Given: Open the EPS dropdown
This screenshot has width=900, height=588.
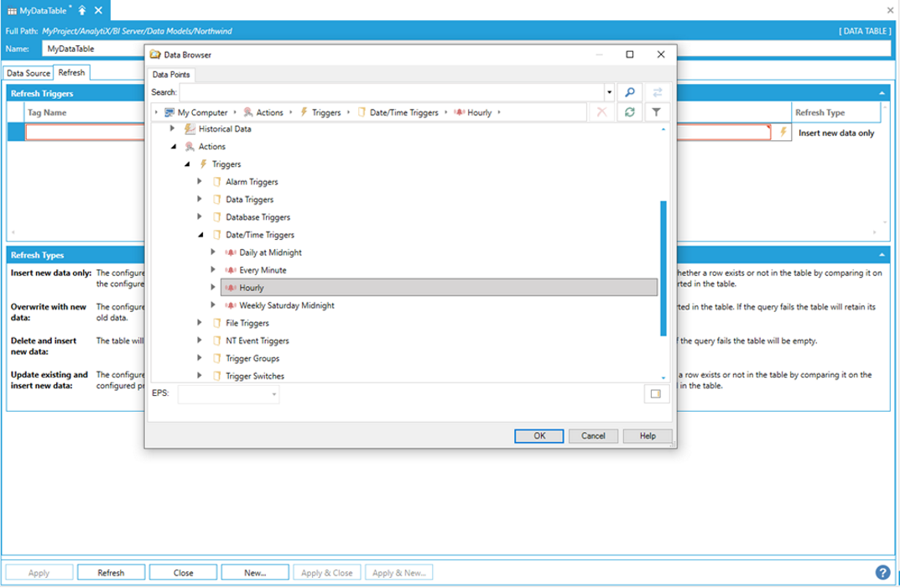Looking at the screenshot, I should point(273,394).
